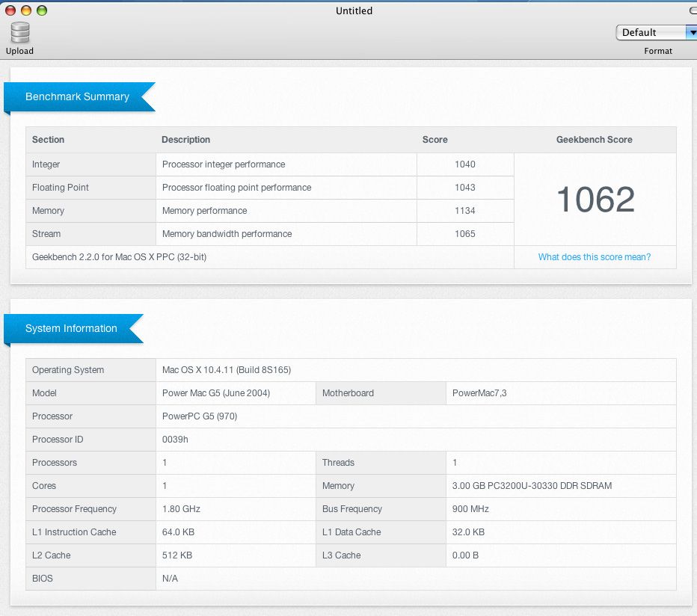Select the Processor ID value 0039h
The image size is (697, 616).
click(175, 439)
